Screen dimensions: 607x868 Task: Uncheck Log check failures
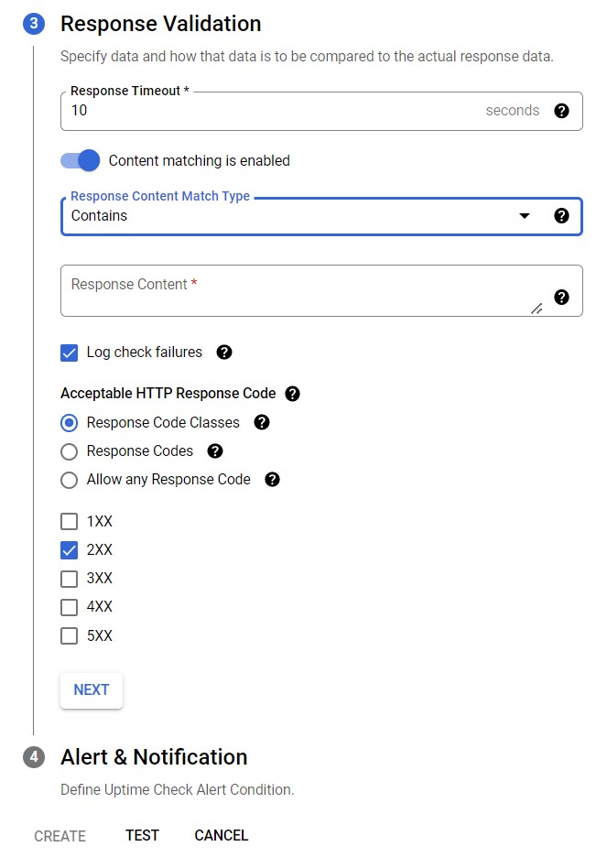tap(68, 352)
